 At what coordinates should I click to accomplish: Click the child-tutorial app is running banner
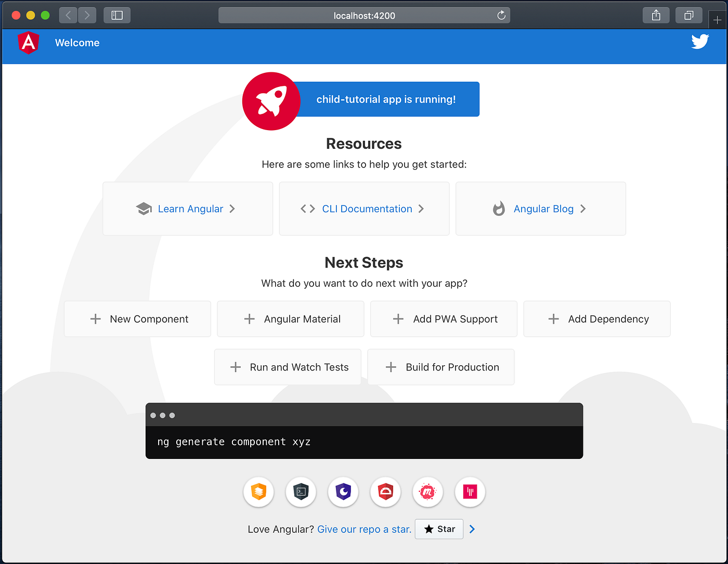coord(386,99)
